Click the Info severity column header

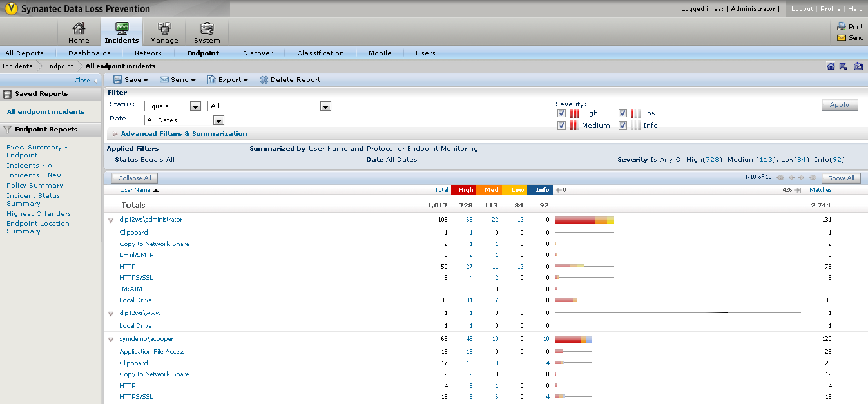click(x=540, y=190)
